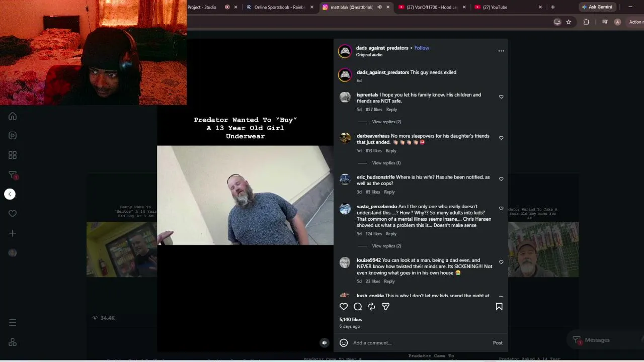
Task: Click the reel video of bearded man
Action: tap(245, 196)
